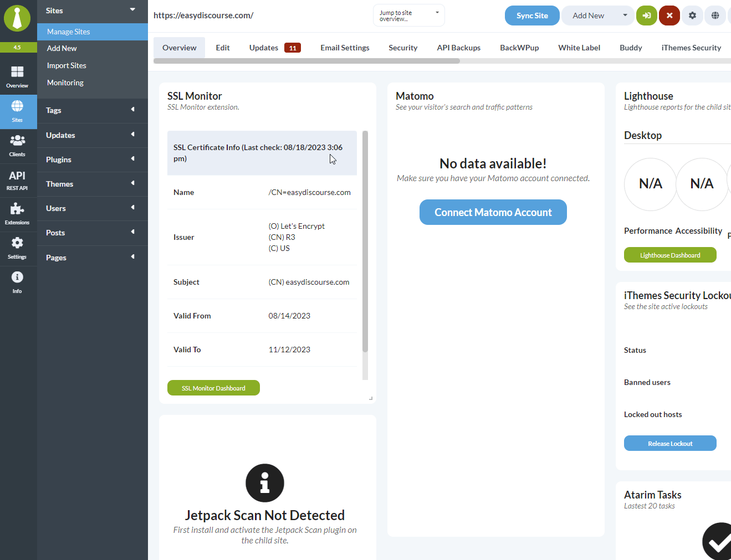
Task: Click the Jetpack Scan info circle icon
Action: point(265,483)
